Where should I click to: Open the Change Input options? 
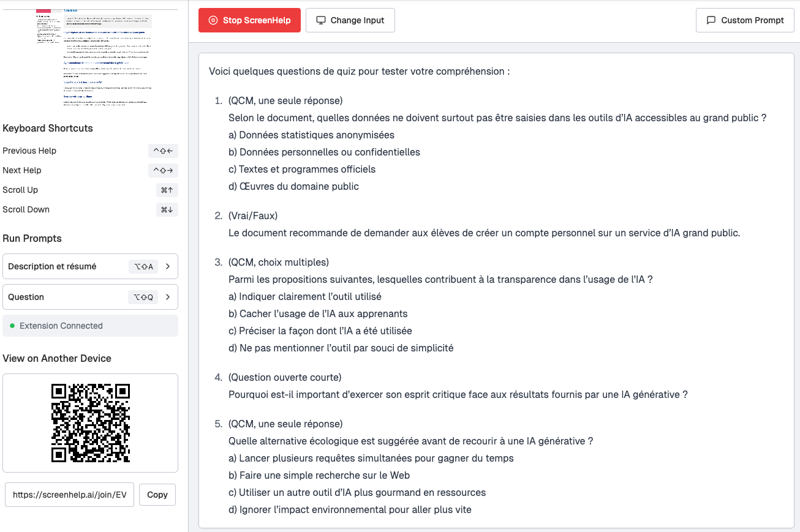pyautogui.click(x=350, y=20)
